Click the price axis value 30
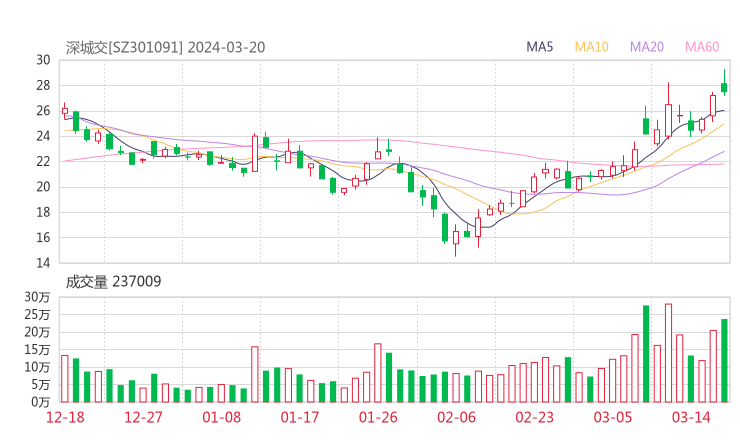Image resolution: width=740 pixels, height=440 pixels. click(x=43, y=60)
